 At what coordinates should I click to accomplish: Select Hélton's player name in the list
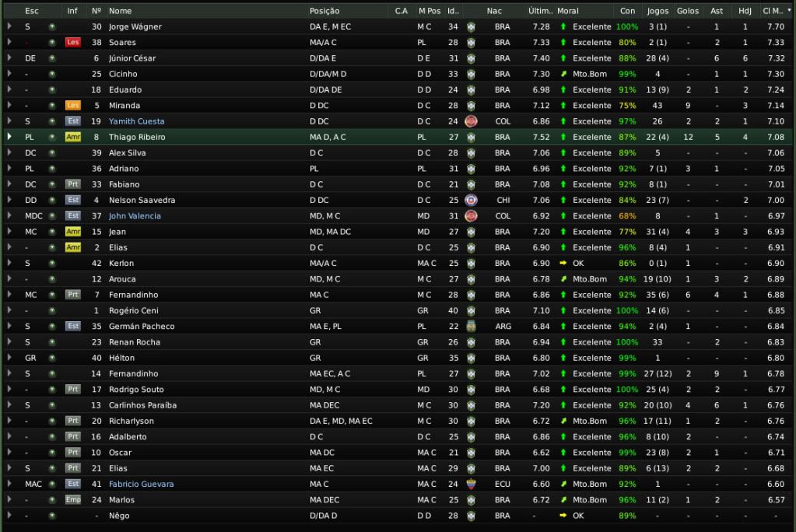121,358
